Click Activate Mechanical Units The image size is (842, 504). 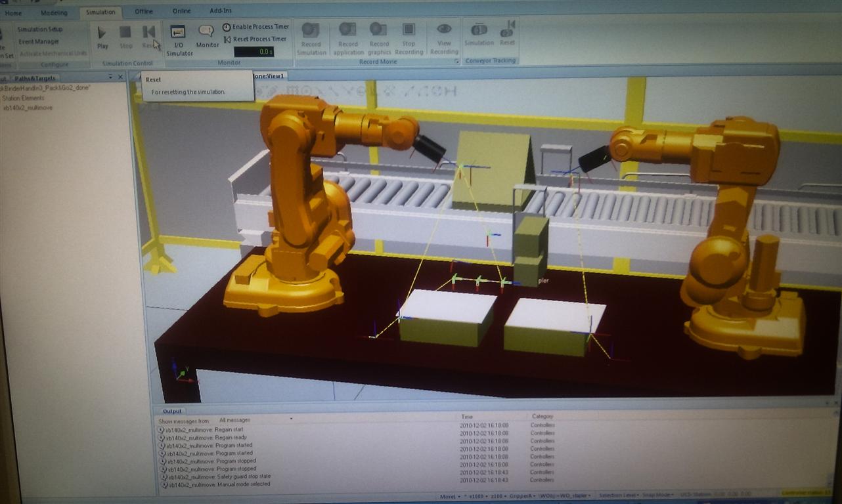click(53, 54)
